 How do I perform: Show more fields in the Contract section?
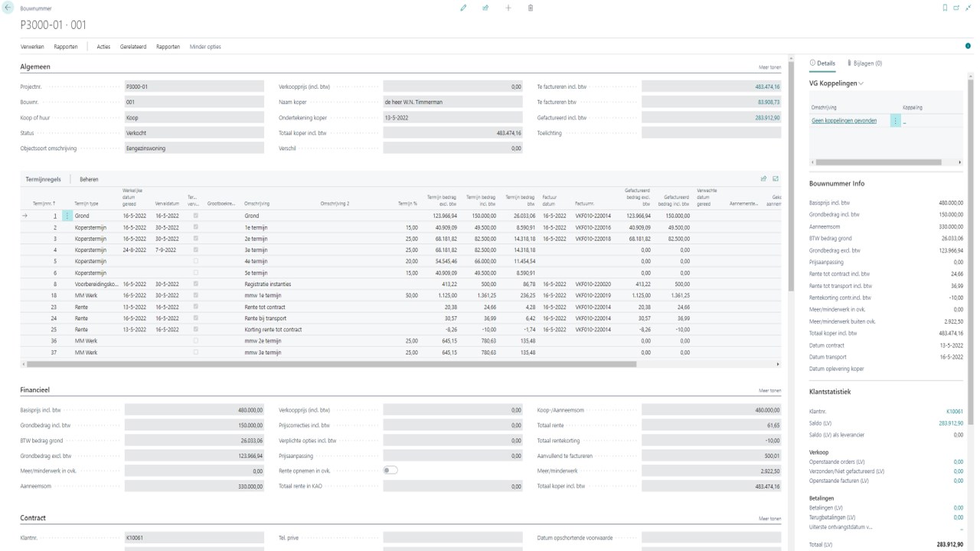[x=769, y=518]
